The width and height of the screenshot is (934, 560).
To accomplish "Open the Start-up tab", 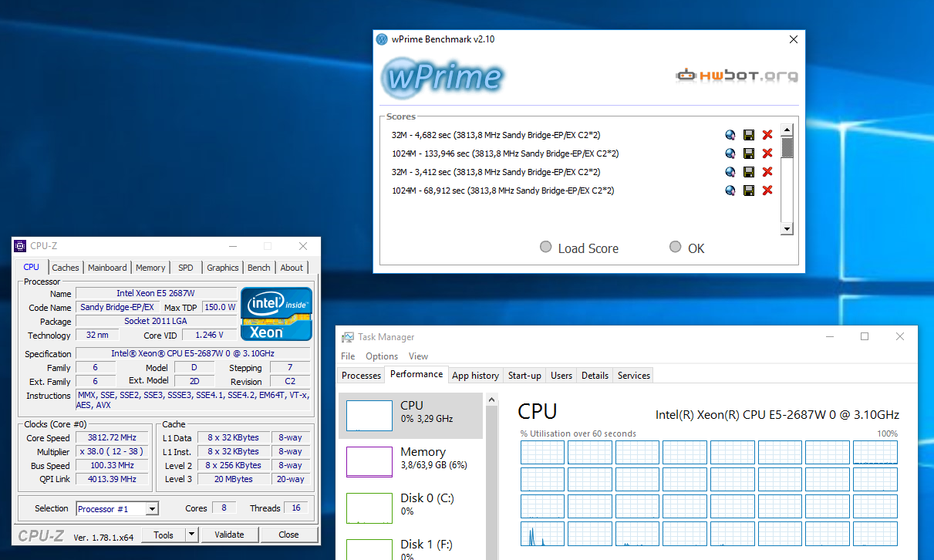I will pyautogui.click(x=524, y=376).
